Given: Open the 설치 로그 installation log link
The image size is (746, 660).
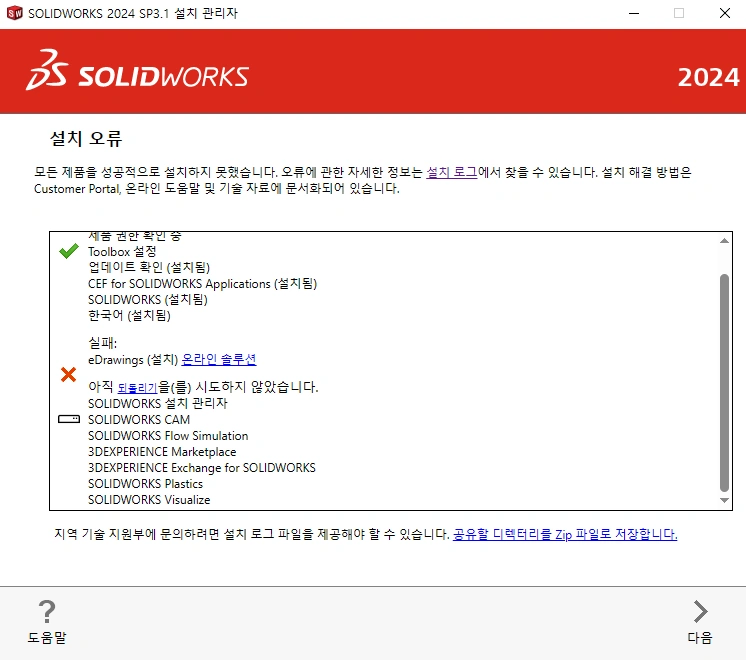Looking at the screenshot, I should click(x=452, y=172).
